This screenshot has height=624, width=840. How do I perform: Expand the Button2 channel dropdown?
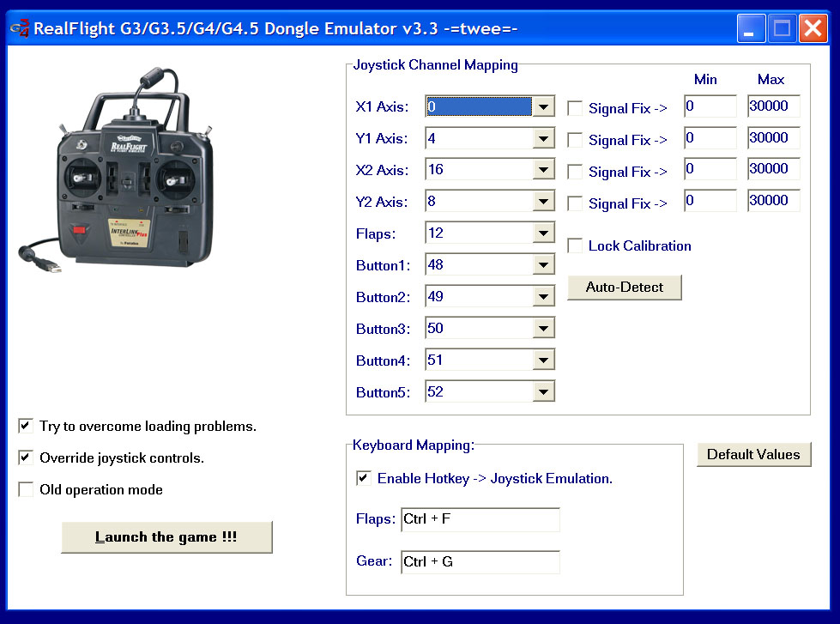(544, 296)
